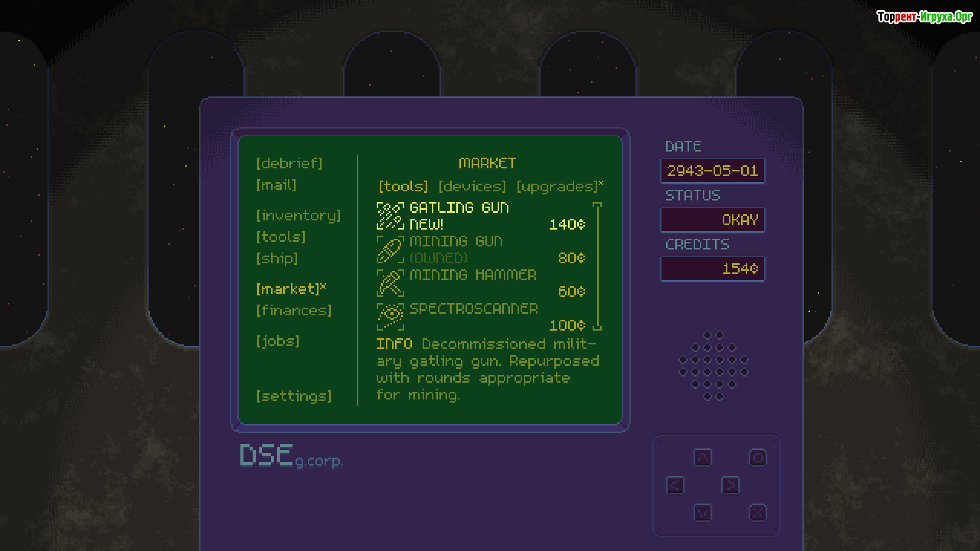This screenshot has height=551, width=980.
Task: Choose the Mining Hammer pickaxe icon
Action: coord(390,283)
